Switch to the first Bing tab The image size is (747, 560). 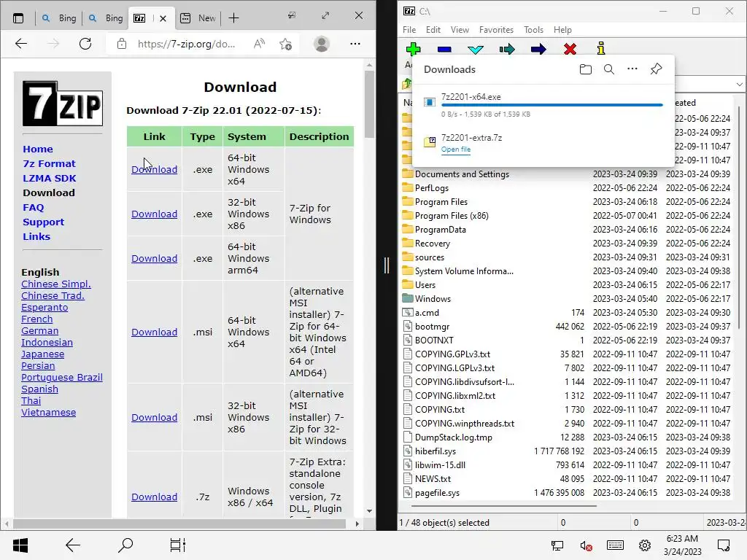(59, 18)
